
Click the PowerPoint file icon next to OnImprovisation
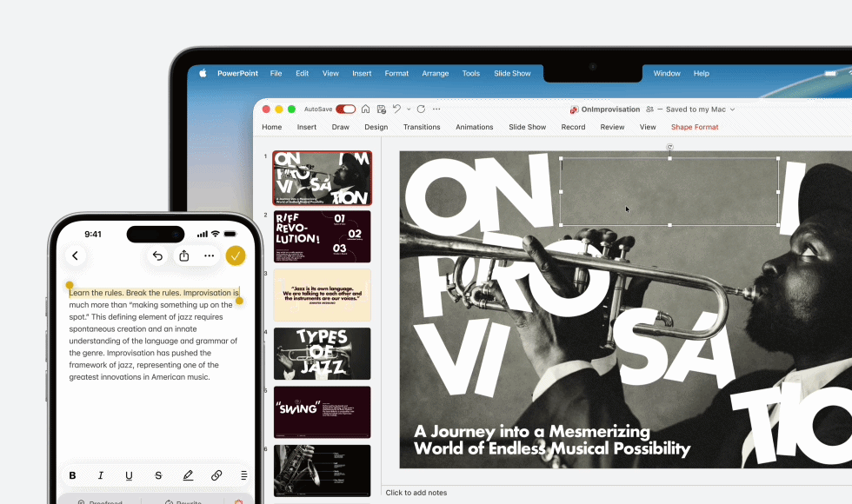click(x=574, y=109)
